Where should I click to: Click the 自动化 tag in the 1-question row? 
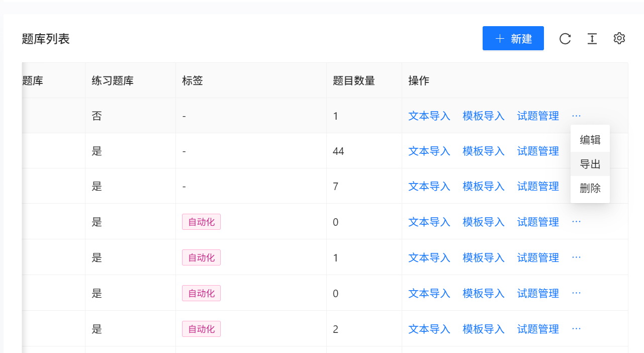click(201, 257)
